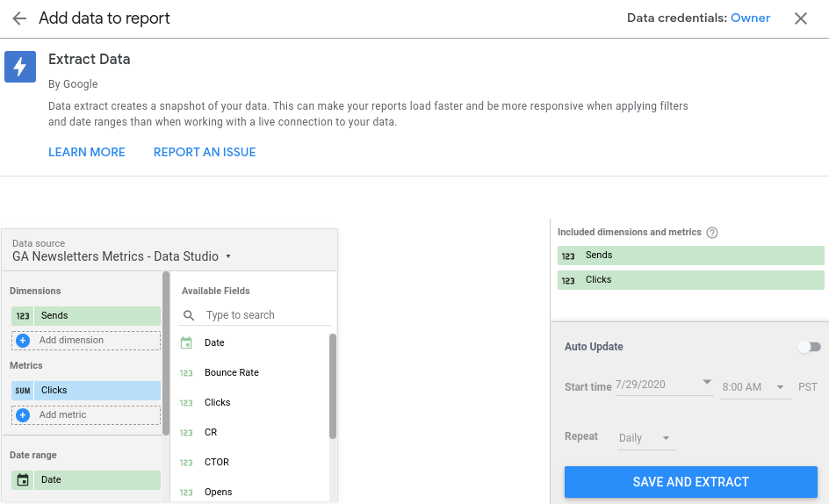
Task: Select included Sends field
Action: (x=690, y=256)
